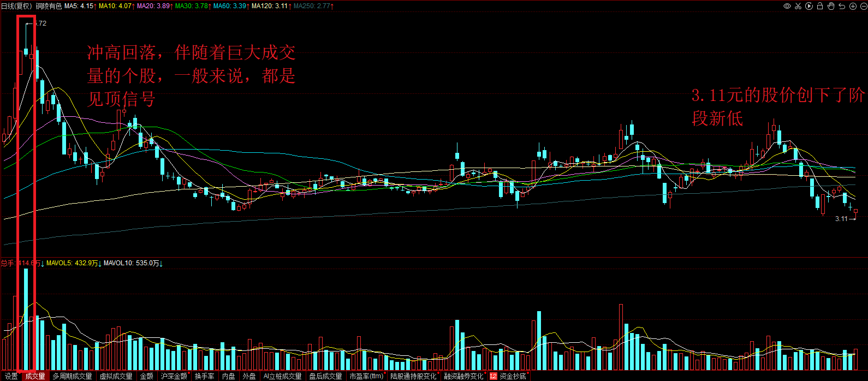Click the MAVOL5 volume average label

pyautogui.click(x=73, y=263)
